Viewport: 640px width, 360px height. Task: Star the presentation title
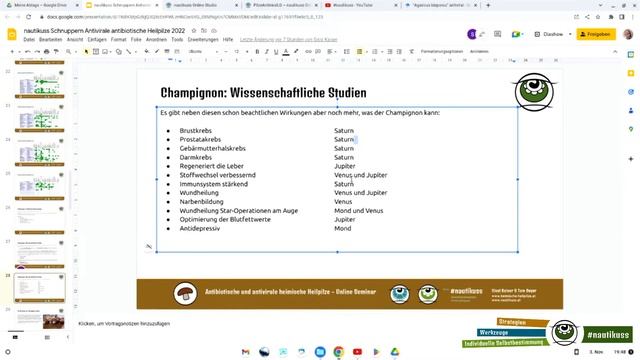coord(194,31)
